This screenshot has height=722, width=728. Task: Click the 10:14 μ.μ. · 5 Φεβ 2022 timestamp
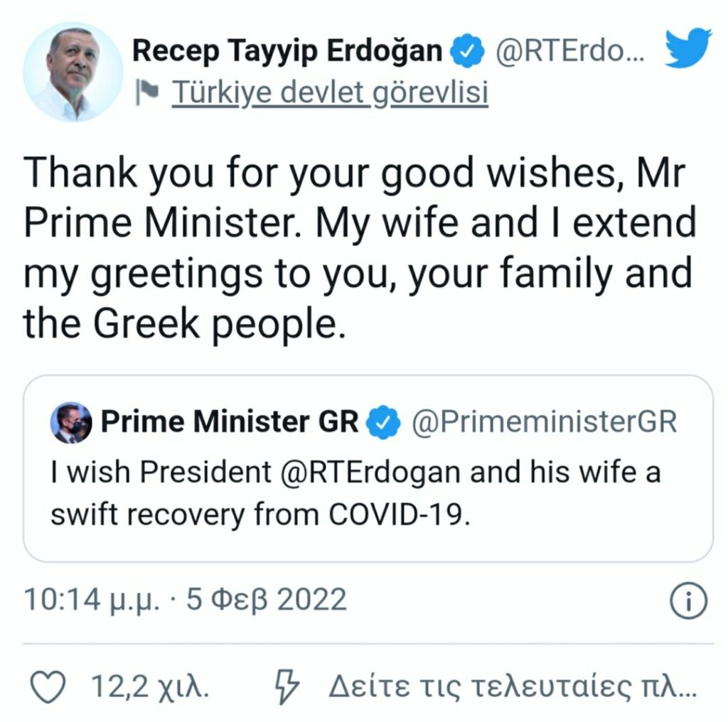(x=185, y=600)
